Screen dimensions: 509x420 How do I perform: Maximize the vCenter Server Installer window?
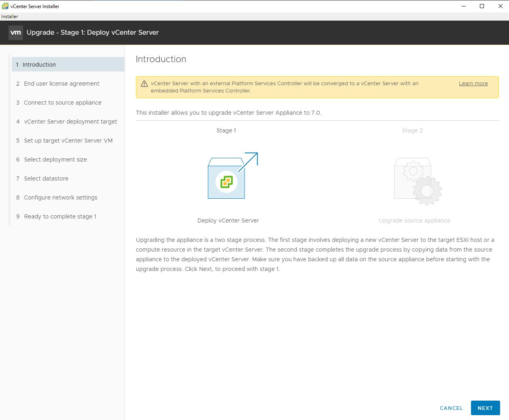click(482, 6)
